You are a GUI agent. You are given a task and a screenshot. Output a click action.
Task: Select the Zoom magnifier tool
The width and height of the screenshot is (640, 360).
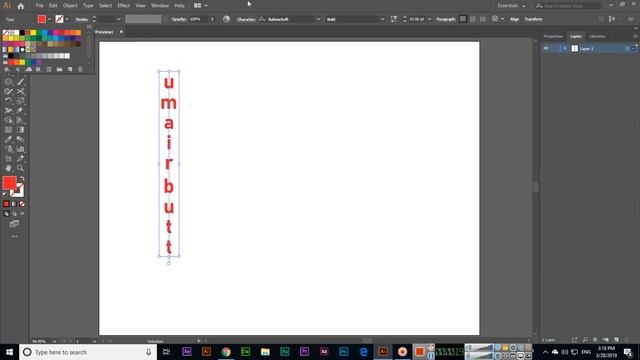click(x=20, y=168)
